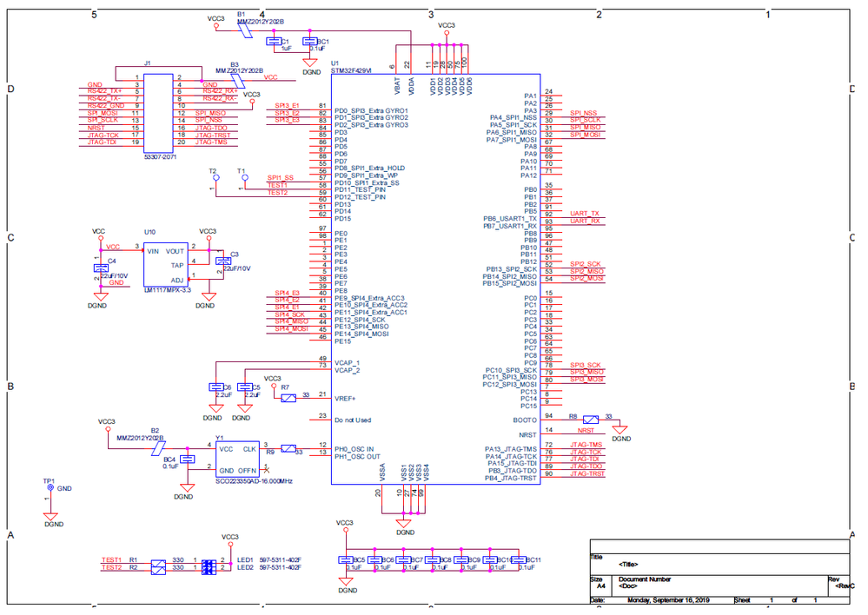The image size is (868, 615).
Task: Select capacitor C3 at regulator output
Action: [223, 261]
